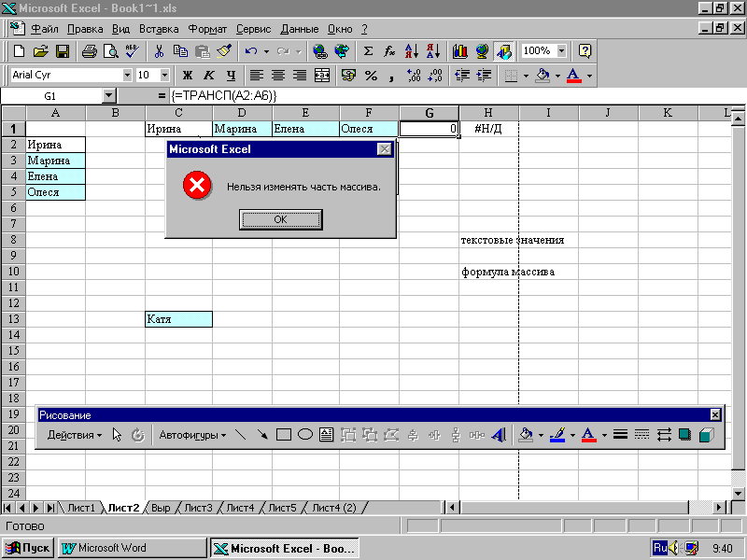The width and height of the screenshot is (747, 560).
Task: Click the Map globe icon
Action: pos(482,51)
